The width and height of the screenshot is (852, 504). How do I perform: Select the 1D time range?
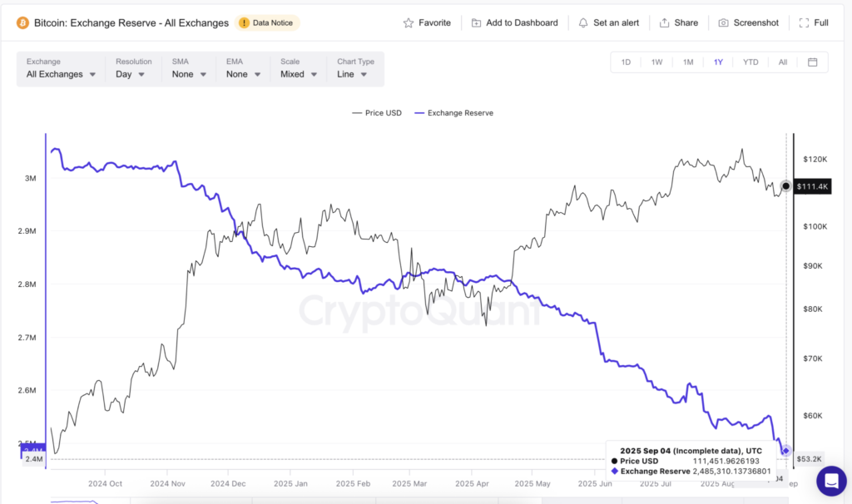pos(626,62)
